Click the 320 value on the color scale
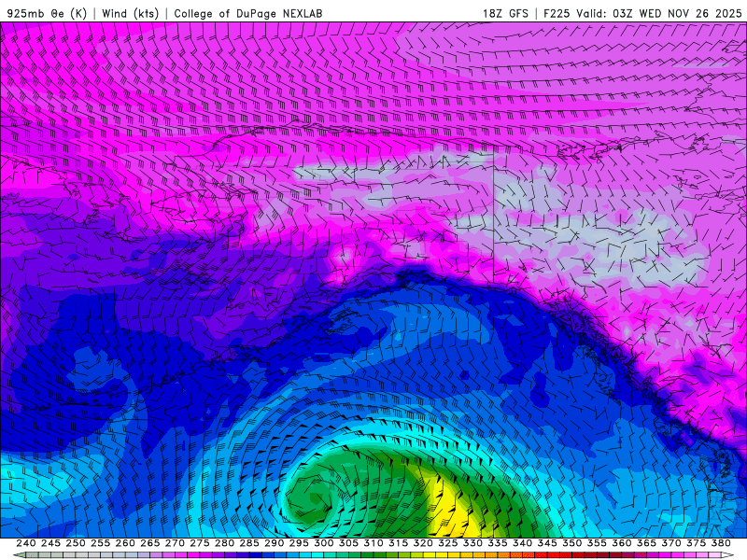 pyautogui.click(x=423, y=543)
